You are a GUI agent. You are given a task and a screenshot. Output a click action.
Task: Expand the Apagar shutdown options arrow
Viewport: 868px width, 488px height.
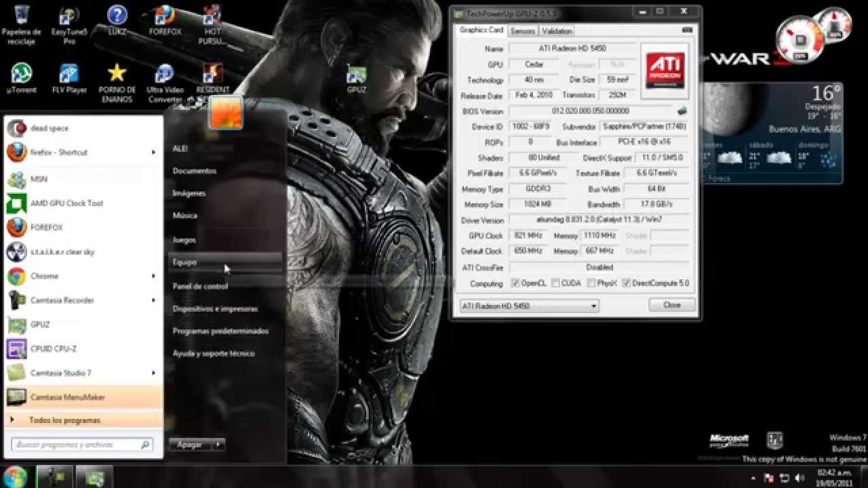218,445
